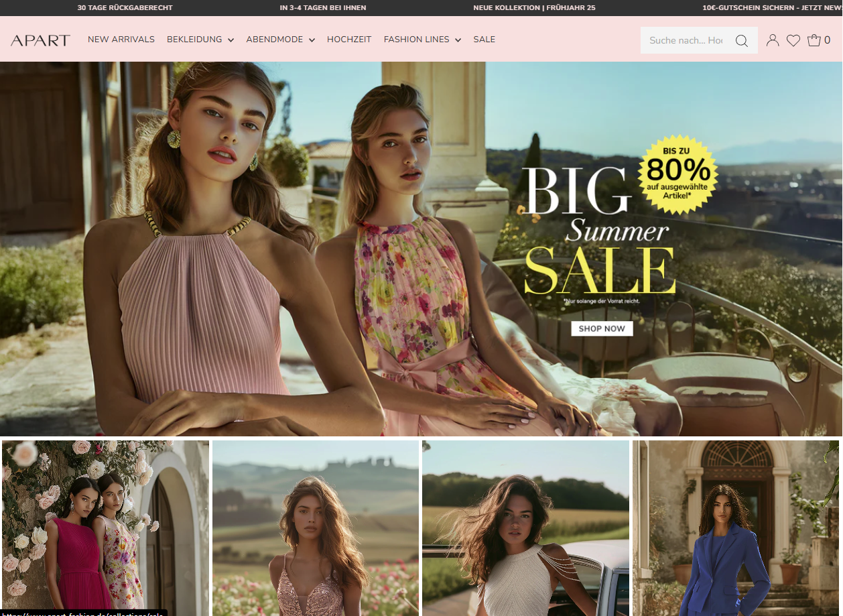Open the white halter top thumbnail
The height and width of the screenshot is (616, 843).
tap(525, 528)
